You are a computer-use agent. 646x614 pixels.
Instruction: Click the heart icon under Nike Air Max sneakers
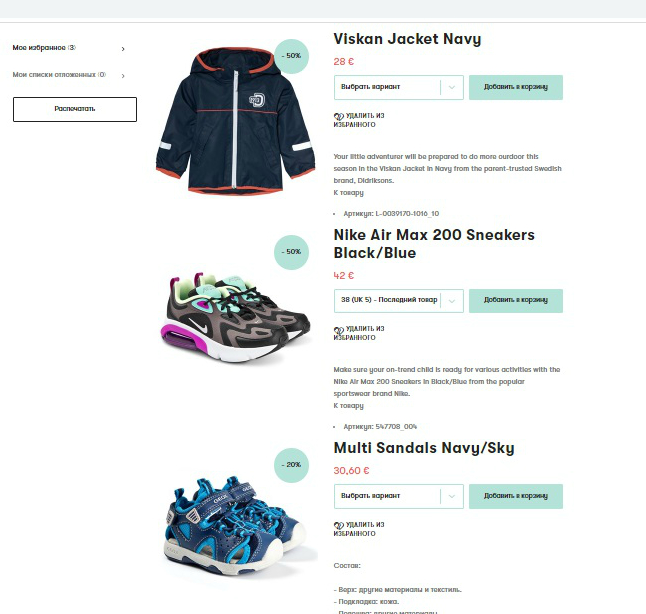pos(338,330)
